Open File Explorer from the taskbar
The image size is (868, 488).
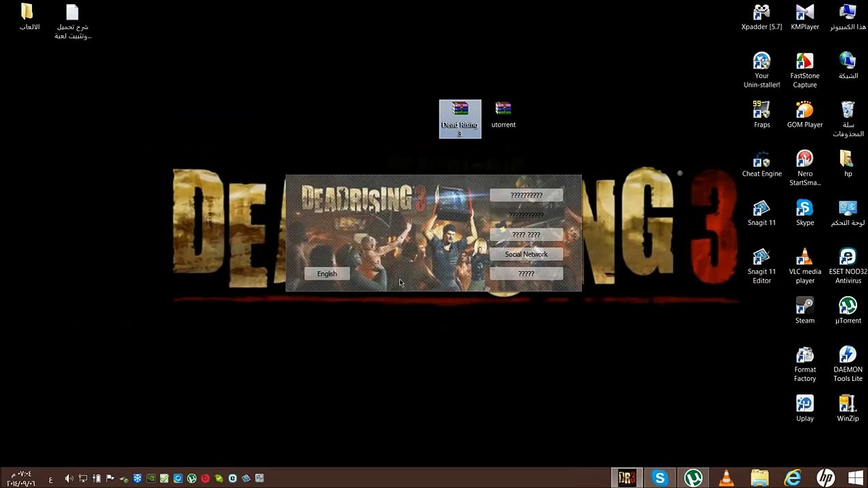point(759,478)
